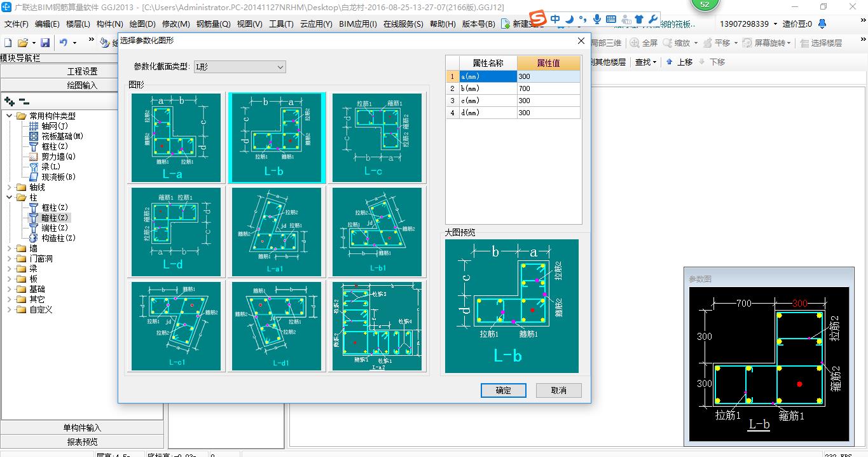Select the L-a section shape thumbnail
The height and width of the screenshot is (457, 868).
point(176,137)
